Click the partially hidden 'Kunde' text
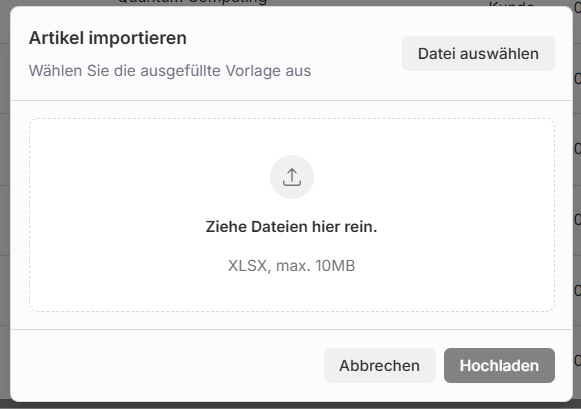Viewport: 581px width, 409px height. (511, 4)
